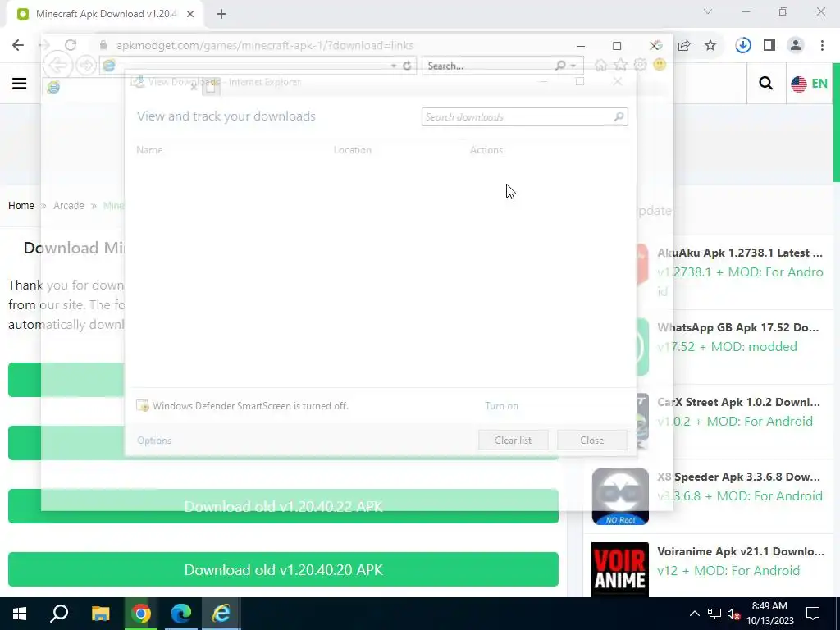Open Internet Explorer Home icon

(601, 66)
